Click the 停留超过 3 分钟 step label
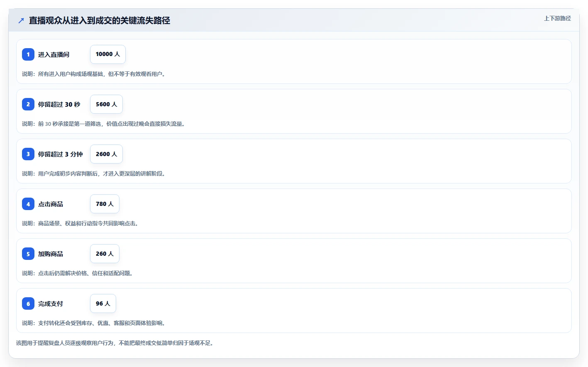 coord(61,154)
